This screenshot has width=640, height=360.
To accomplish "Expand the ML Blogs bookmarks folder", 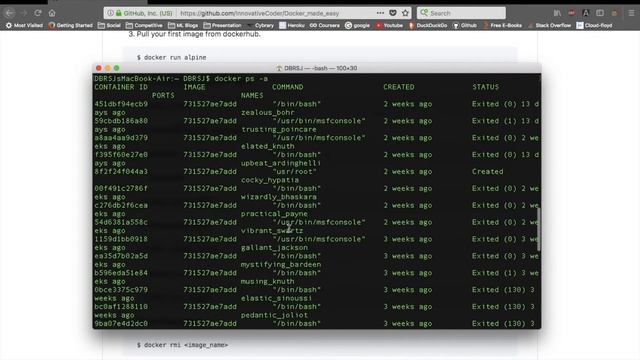I will pyautogui.click(x=183, y=25).
